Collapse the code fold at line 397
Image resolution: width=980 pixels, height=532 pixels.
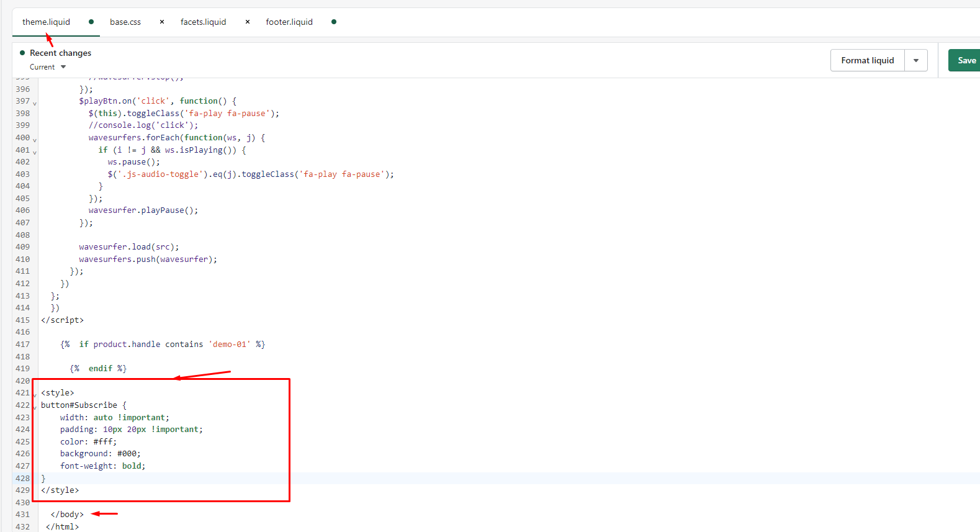(35, 103)
